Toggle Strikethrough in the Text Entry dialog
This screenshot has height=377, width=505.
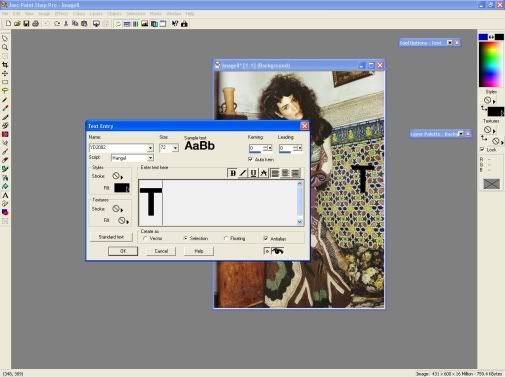tap(264, 173)
